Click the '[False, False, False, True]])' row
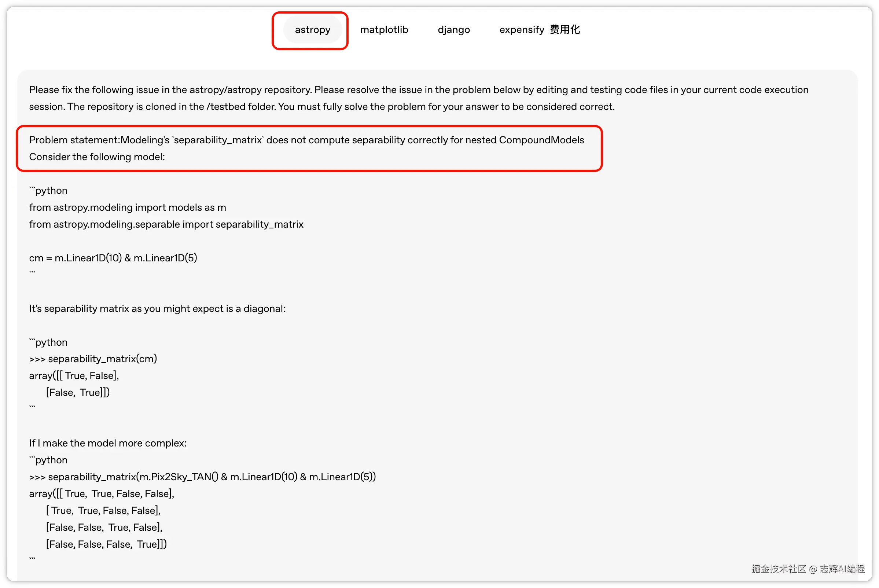This screenshot has height=588, width=879. [x=106, y=544]
